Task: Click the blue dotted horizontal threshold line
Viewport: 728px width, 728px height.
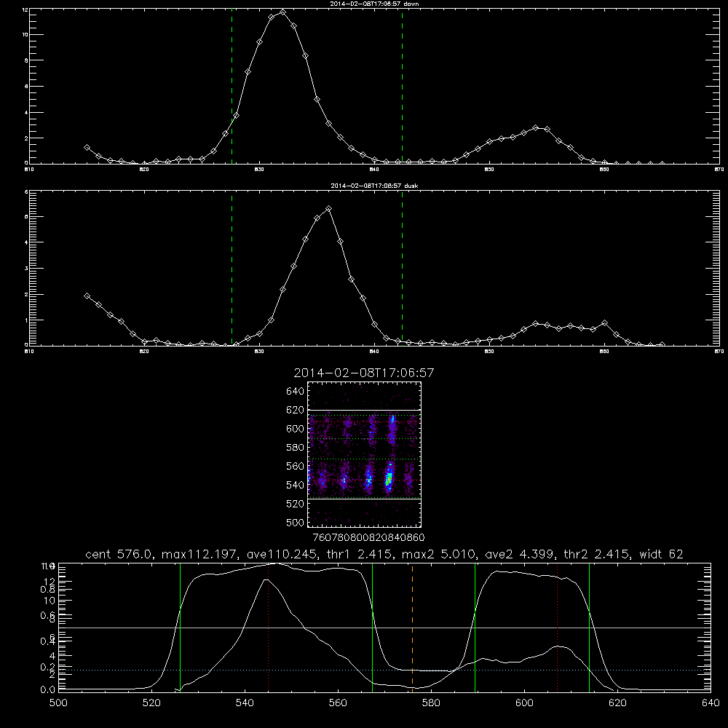Action: point(384,670)
